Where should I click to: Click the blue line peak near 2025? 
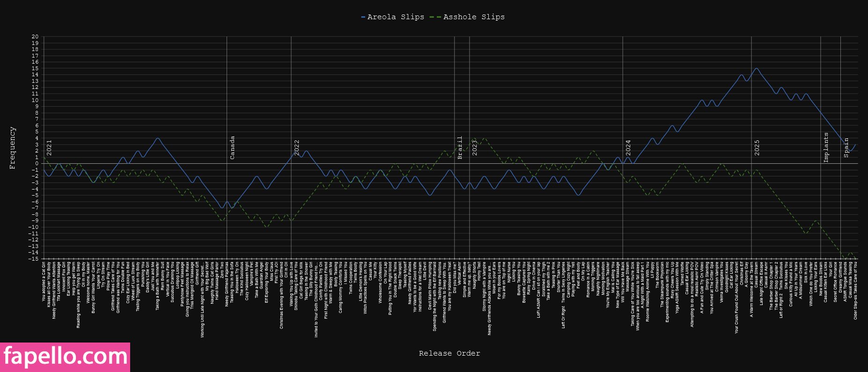tap(756, 68)
